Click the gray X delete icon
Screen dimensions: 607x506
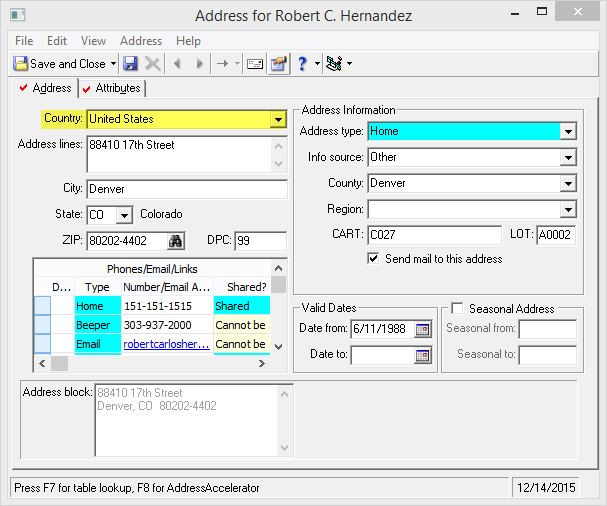[153, 63]
